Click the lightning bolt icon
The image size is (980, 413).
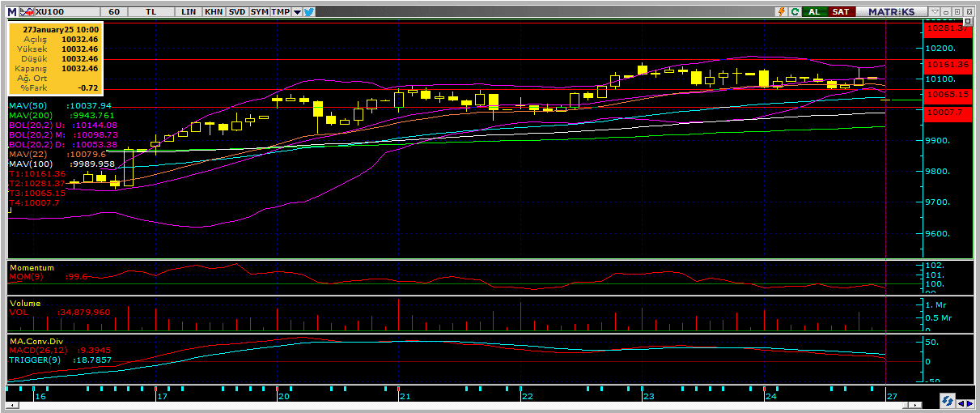point(781,12)
